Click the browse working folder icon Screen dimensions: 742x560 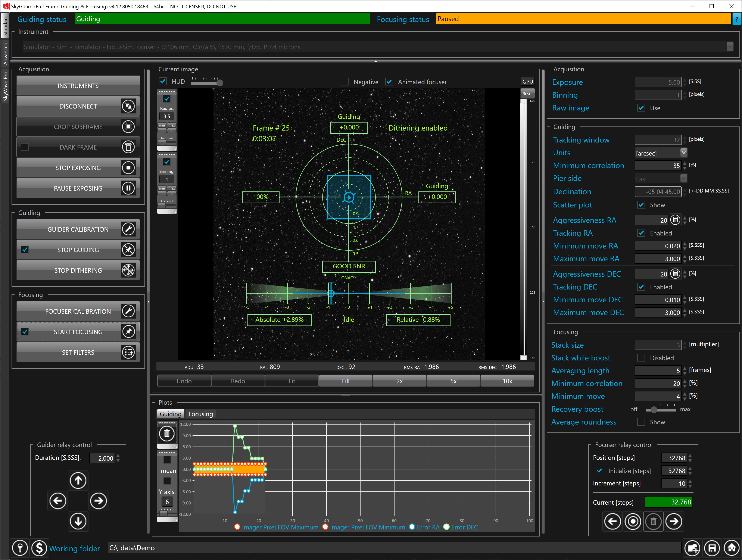692,548
